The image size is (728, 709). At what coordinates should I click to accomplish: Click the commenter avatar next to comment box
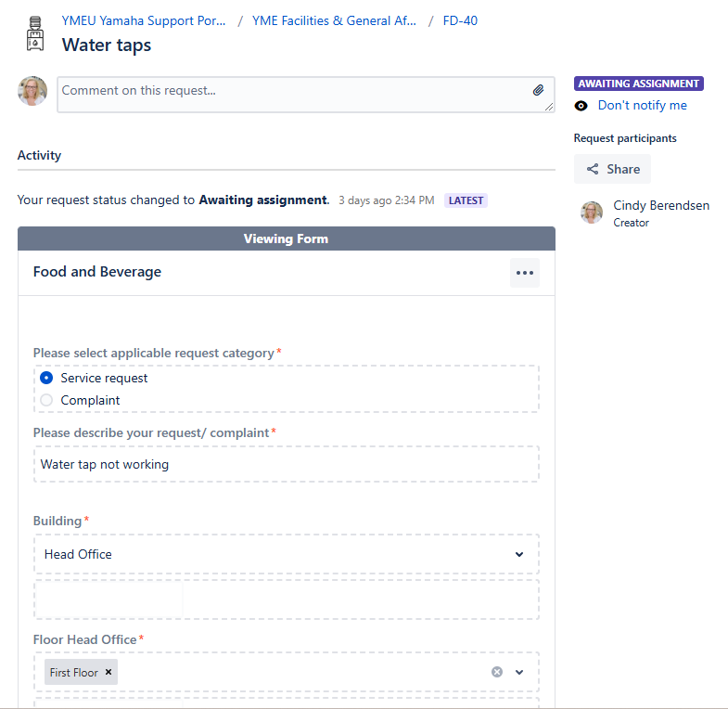click(32, 91)
